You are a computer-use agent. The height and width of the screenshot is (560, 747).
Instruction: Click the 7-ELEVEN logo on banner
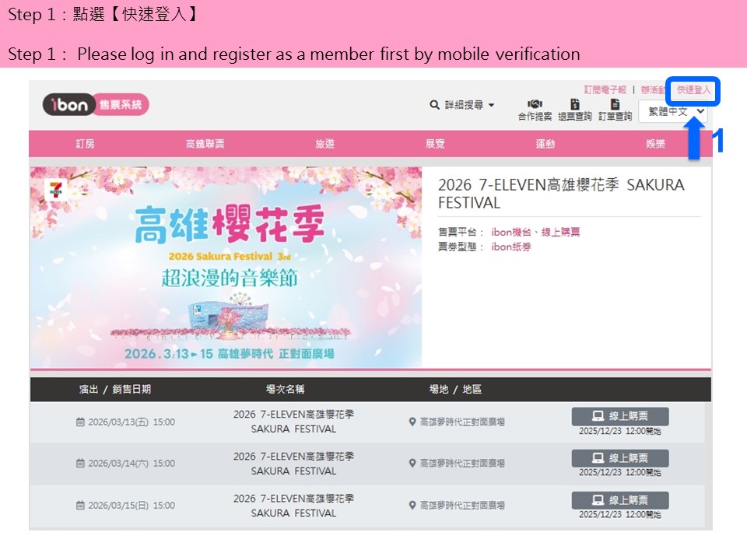pos(55,188)
